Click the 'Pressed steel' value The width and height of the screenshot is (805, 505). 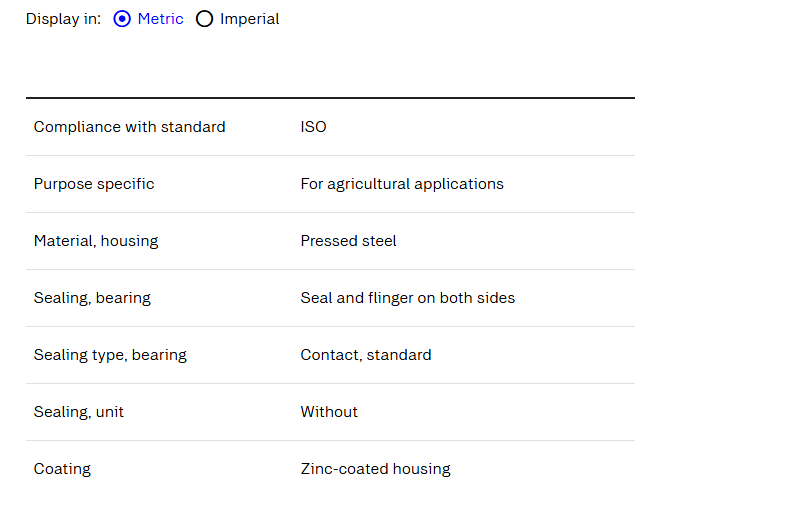[348, 241]
